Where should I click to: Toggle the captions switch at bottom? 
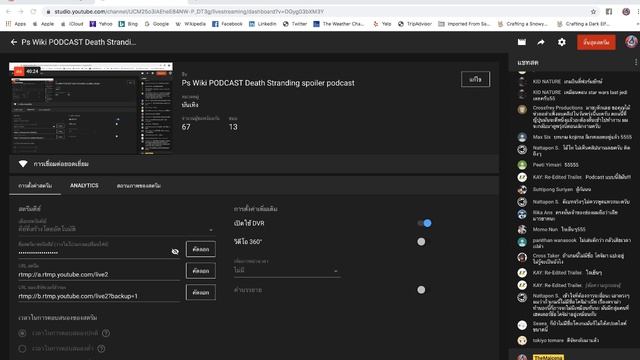pyautogui.click(x=421, y=290)
